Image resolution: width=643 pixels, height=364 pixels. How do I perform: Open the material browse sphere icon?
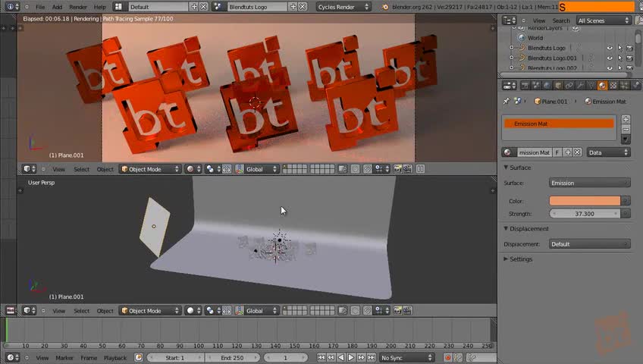click(x=508, y=152)
